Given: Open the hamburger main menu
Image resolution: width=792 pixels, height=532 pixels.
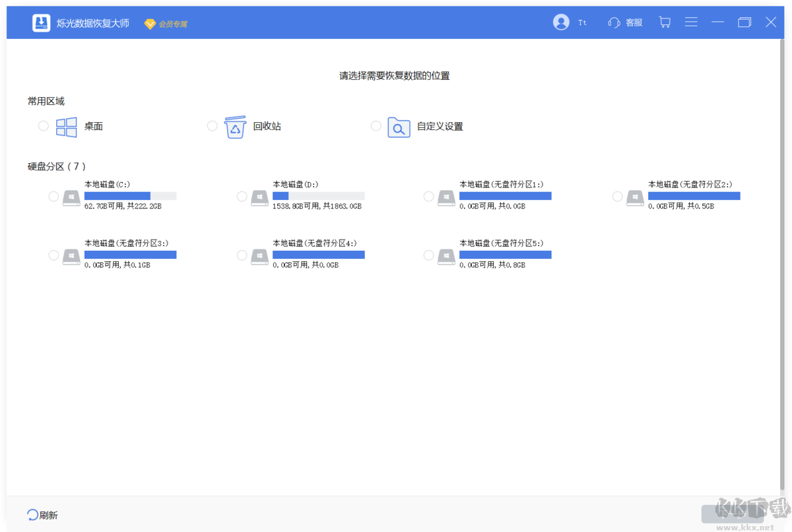Looking at the screenshot, I should click(691, 22).
